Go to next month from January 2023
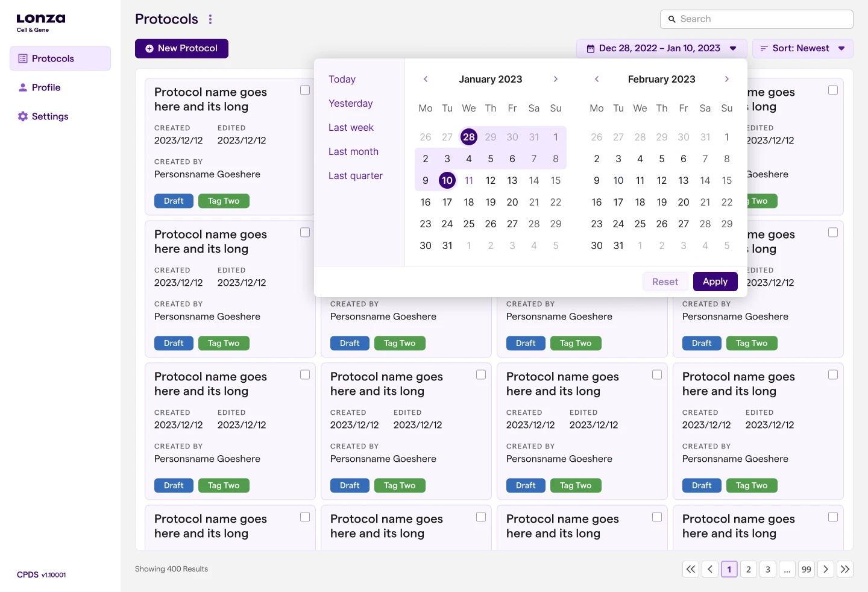The image size is (868, 592). tap(556, 79)
